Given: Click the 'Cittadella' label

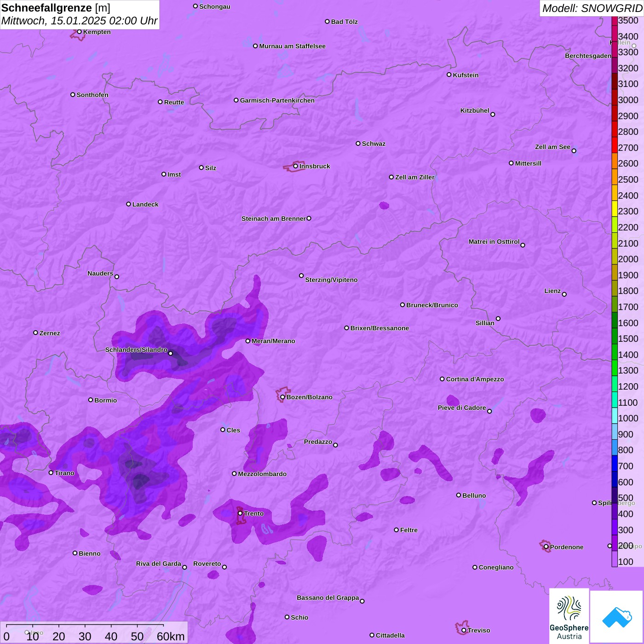Looking at the screenshot, I should click(390, 635).
